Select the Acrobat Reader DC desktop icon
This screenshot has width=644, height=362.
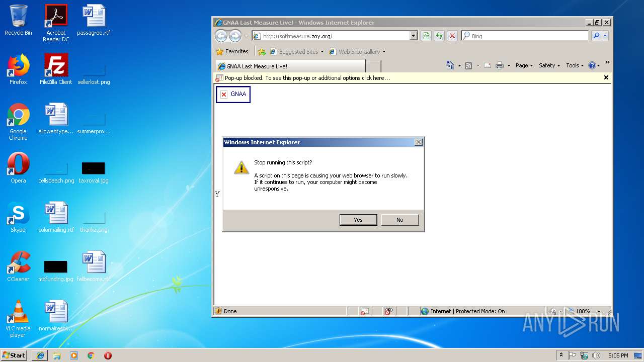56,23
